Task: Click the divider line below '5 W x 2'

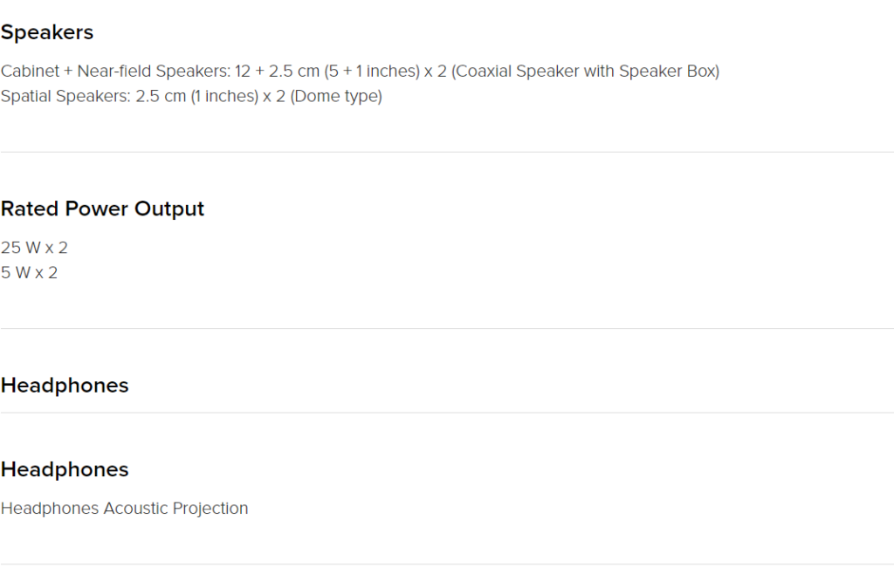Action: pyautogui.click(x=447, y=328)
